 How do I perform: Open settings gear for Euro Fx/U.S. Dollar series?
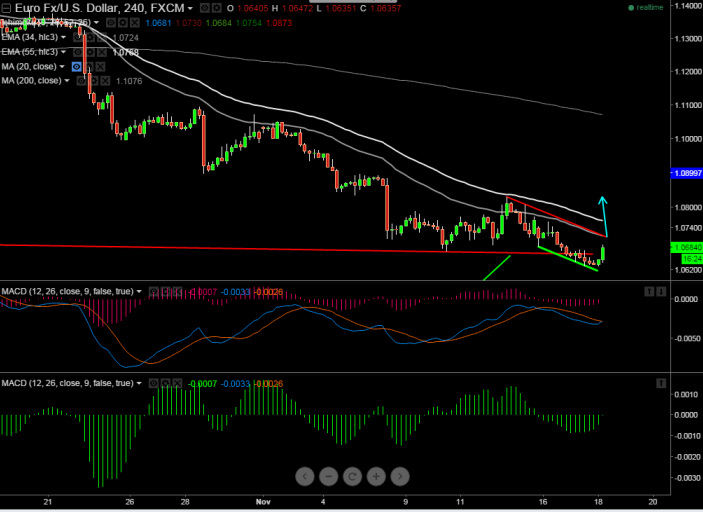216,8
